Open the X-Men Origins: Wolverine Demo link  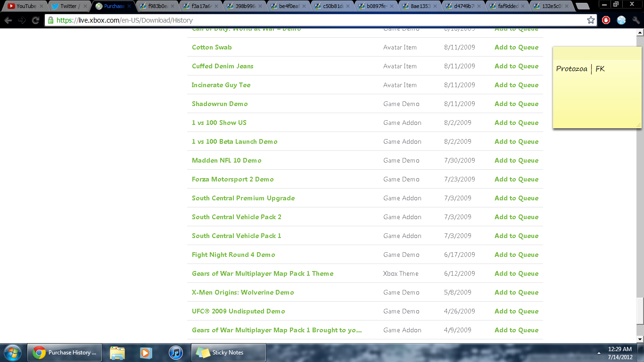(x=243, y=292)
